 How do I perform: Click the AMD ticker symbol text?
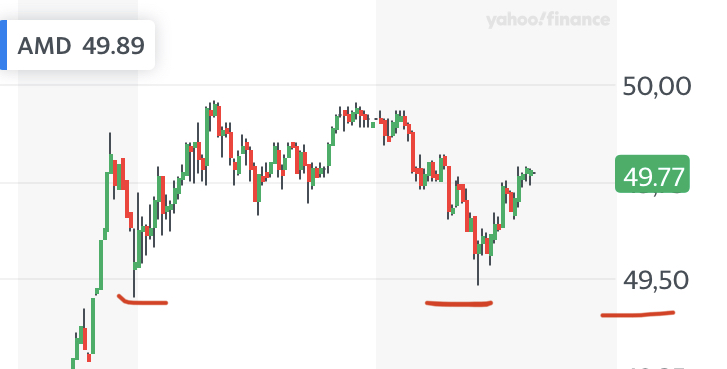point(44,45)
